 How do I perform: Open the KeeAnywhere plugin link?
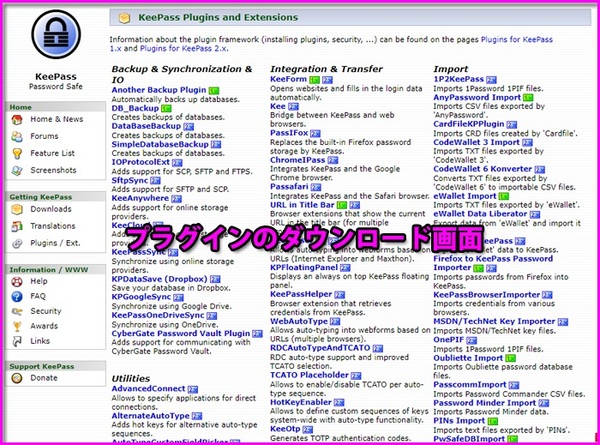coord(140,198)
